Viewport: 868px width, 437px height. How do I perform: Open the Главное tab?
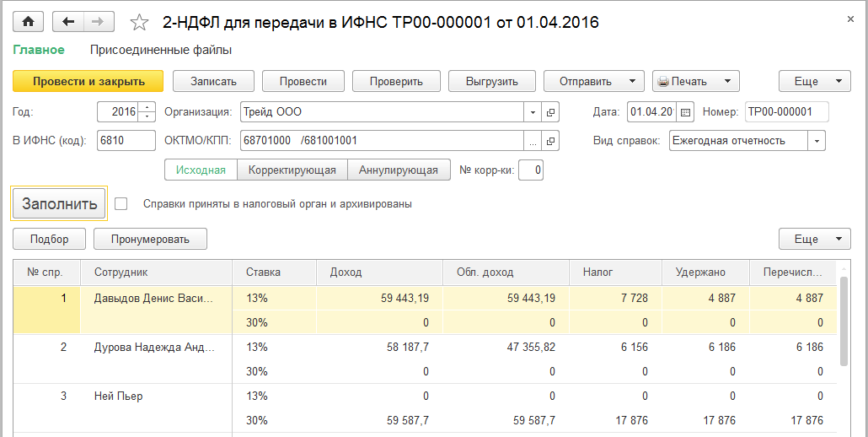[x=39, y=50]
